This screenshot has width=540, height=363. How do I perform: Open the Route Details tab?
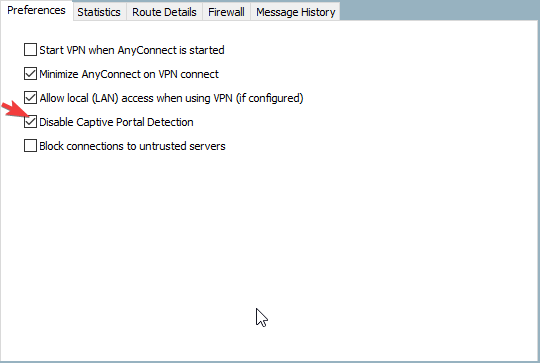coord(164,12)
